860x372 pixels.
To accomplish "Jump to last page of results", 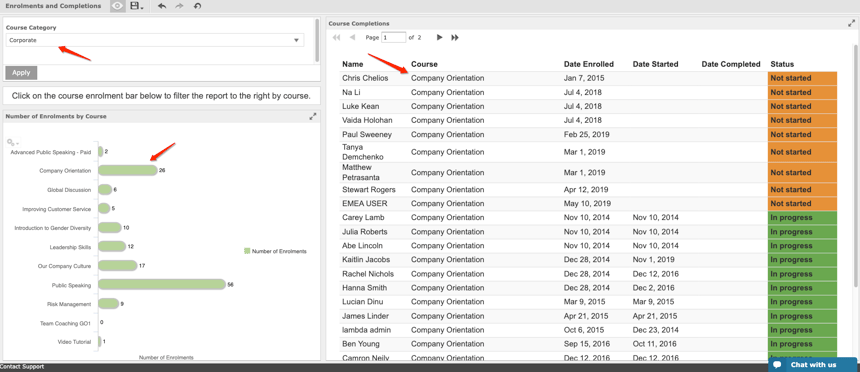I will point(455,37).
